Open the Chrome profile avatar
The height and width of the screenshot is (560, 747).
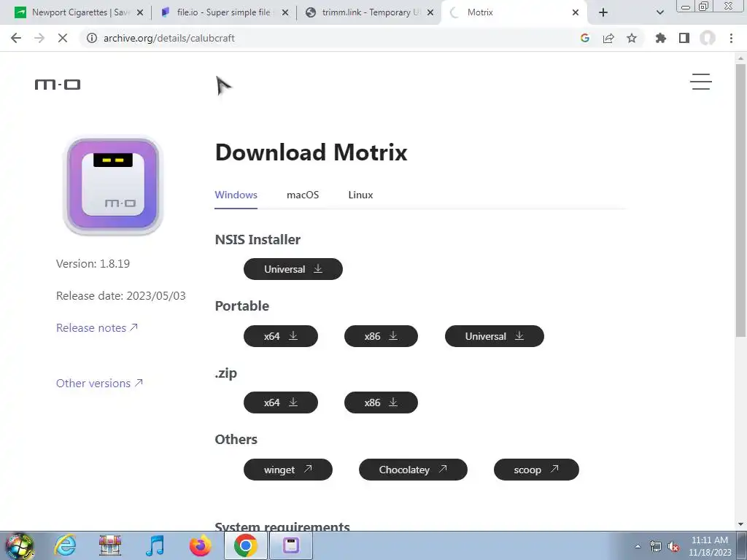coord(708,38)
